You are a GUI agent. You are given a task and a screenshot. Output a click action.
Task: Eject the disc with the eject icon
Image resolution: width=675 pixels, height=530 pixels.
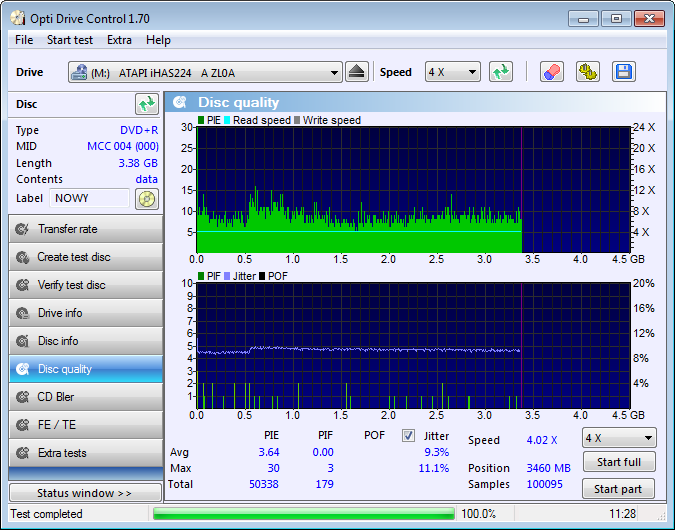click(357, 72)
